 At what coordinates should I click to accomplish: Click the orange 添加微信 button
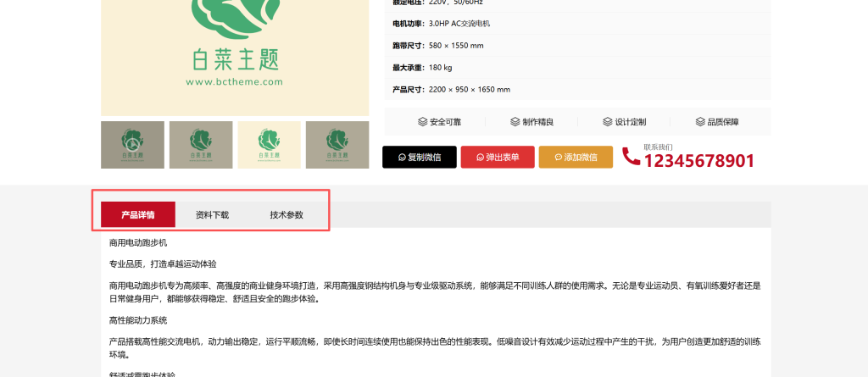click(x=576, y=158)
